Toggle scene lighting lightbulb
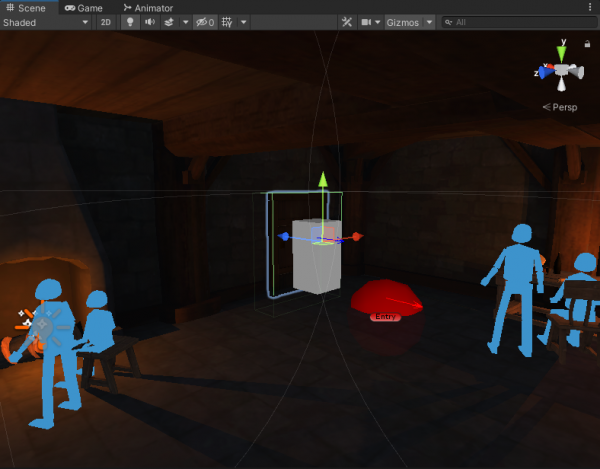Screen dimensions: 600x469 (x=130, y=23)
